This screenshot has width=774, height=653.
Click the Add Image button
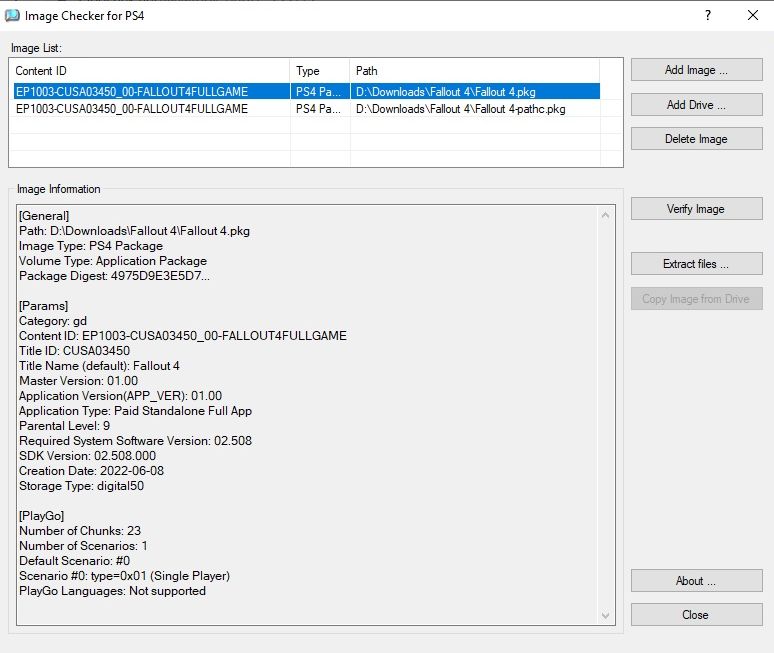[x=697, y=70]
